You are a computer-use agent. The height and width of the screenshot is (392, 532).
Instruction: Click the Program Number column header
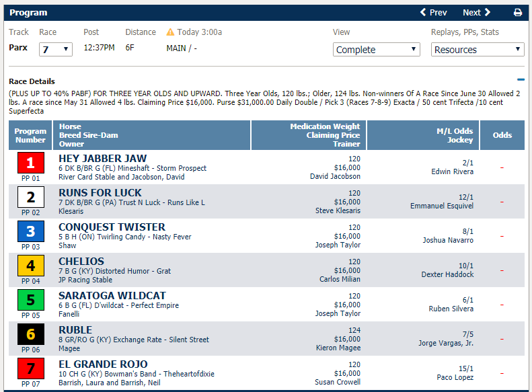30,135
